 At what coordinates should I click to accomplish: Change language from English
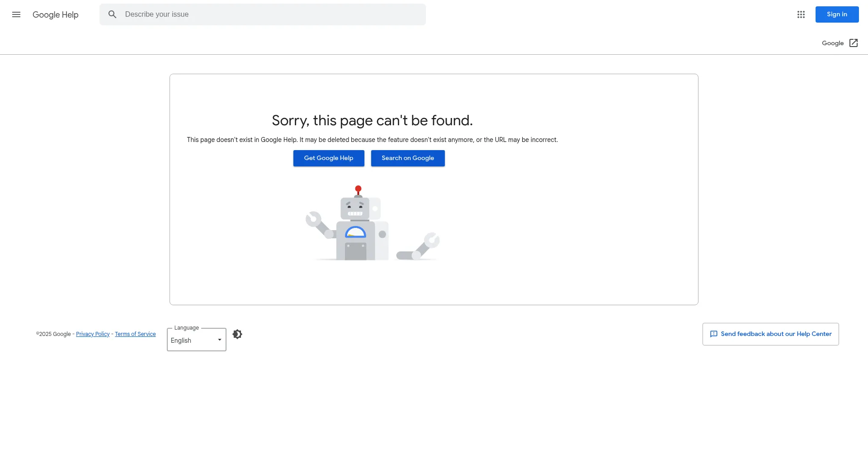[196, 340]
